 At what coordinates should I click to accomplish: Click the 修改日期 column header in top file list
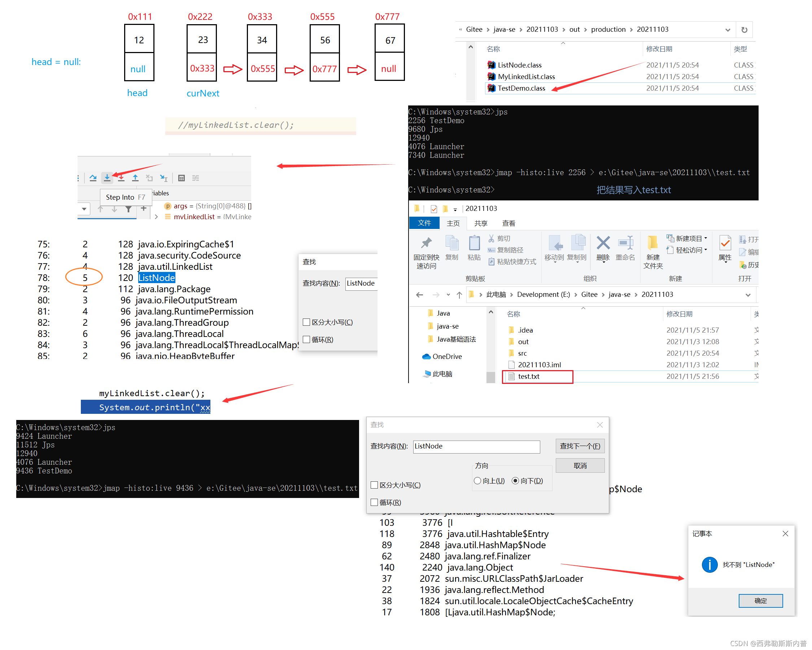point(659,49)
